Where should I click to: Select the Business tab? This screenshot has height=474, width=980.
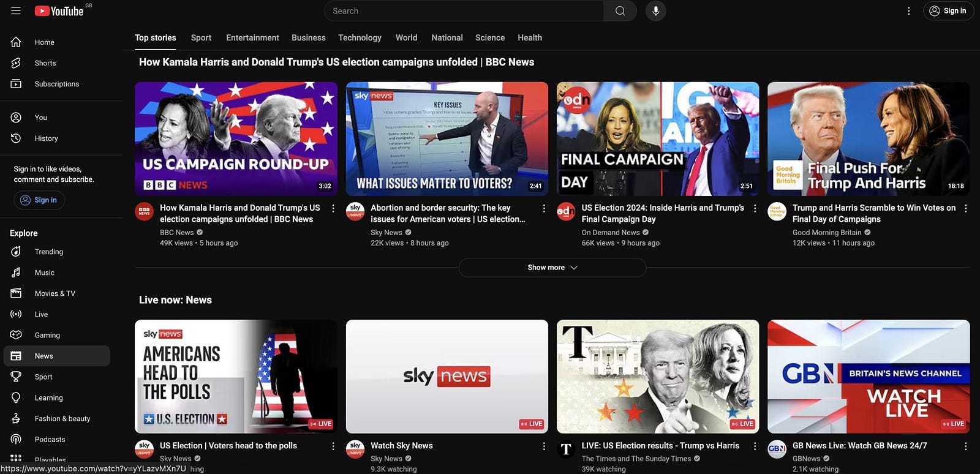[x=309, y=38]
